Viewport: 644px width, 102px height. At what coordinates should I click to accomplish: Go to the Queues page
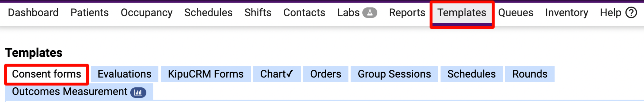point(516,12)
